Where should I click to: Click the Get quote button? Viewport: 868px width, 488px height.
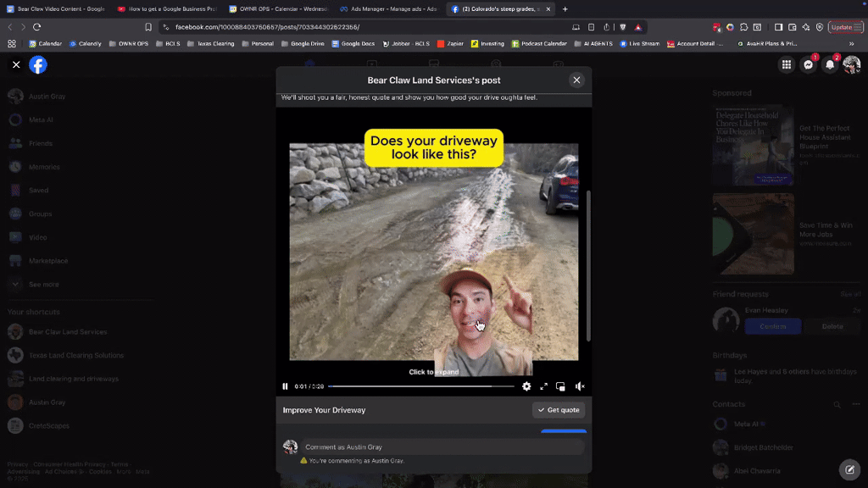(x=558, y=409)
